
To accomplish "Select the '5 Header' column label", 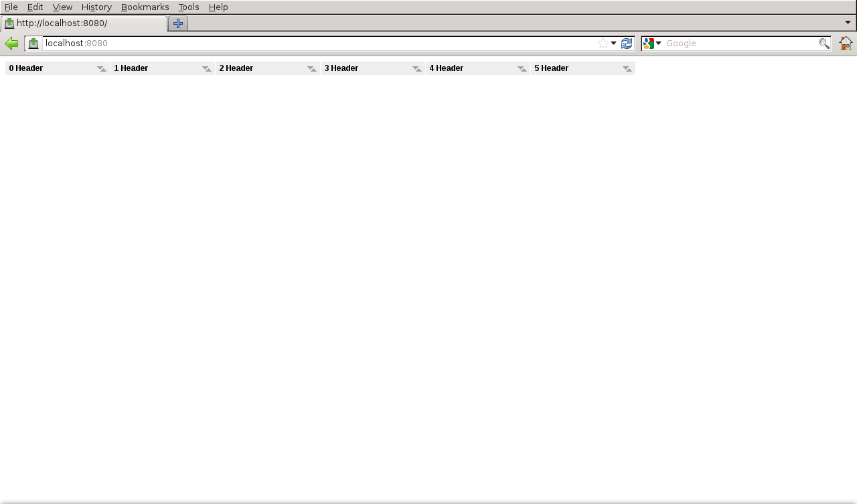I will pos(552,68).
